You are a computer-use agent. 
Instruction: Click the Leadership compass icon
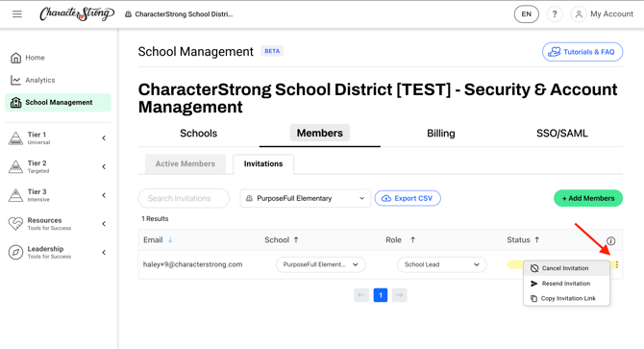[15, 252]
